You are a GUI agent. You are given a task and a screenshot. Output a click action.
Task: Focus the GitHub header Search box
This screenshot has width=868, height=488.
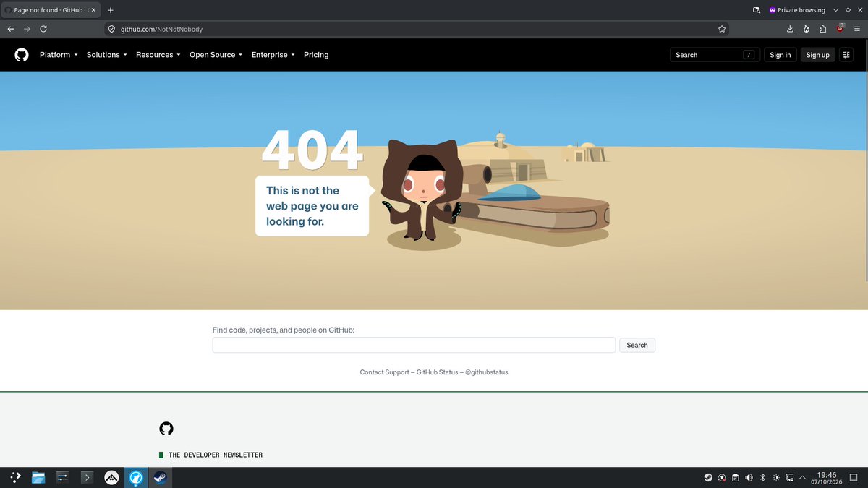click(x=715, y=55)
